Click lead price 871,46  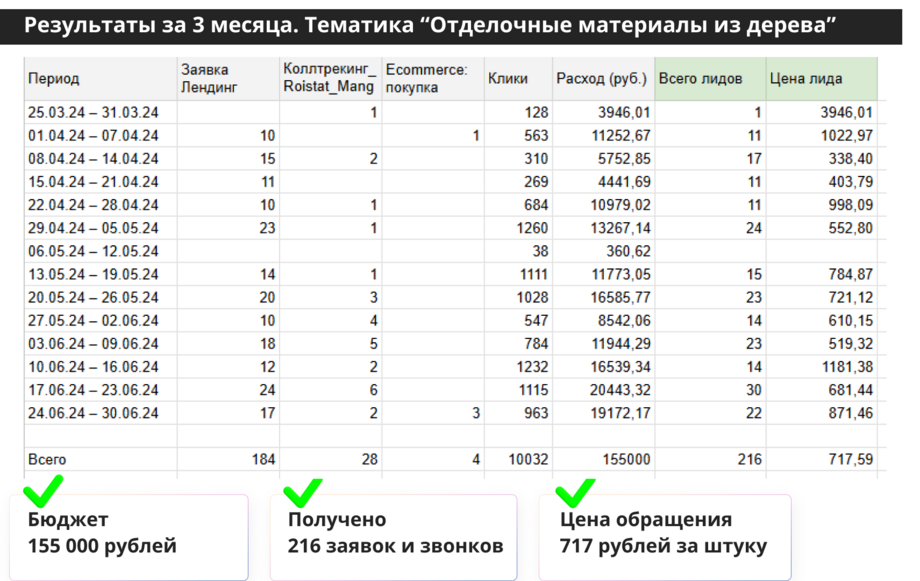tap(851, 413)
